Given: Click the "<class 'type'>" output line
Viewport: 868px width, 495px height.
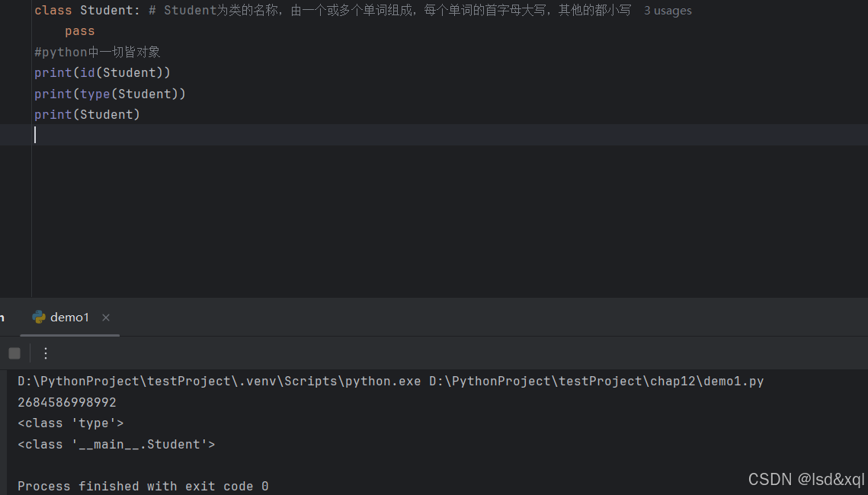Looking at the screenshot, I should pos(70,423).
